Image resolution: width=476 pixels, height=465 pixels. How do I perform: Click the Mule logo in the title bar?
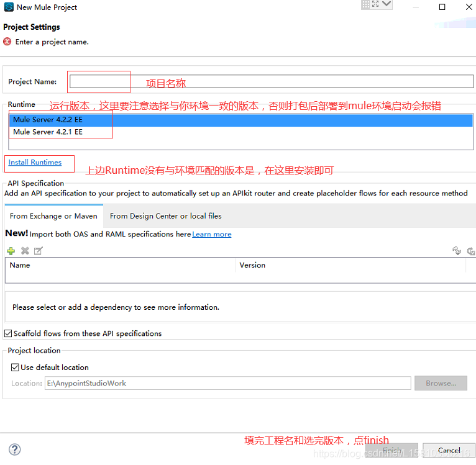(9, 7)
